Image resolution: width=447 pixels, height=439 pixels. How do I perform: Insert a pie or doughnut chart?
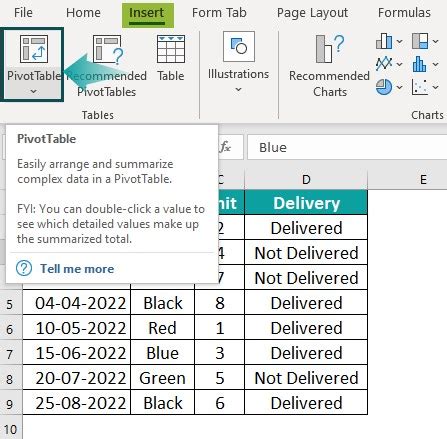(384, 87)
